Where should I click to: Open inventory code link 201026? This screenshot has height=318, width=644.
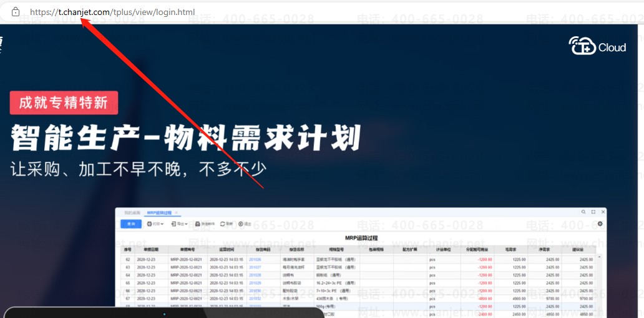coord(255,259)
